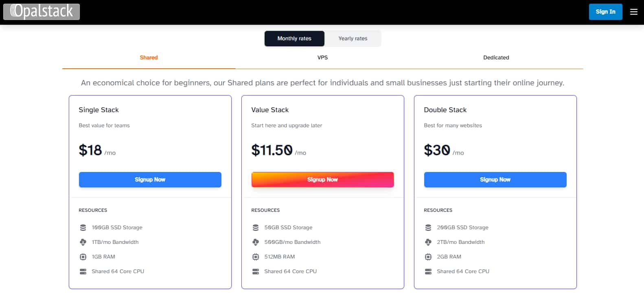Click RAM chip icon next to 2GB RAM
Image resolution: width=644 pixels, height=298 pixels.
428,257
